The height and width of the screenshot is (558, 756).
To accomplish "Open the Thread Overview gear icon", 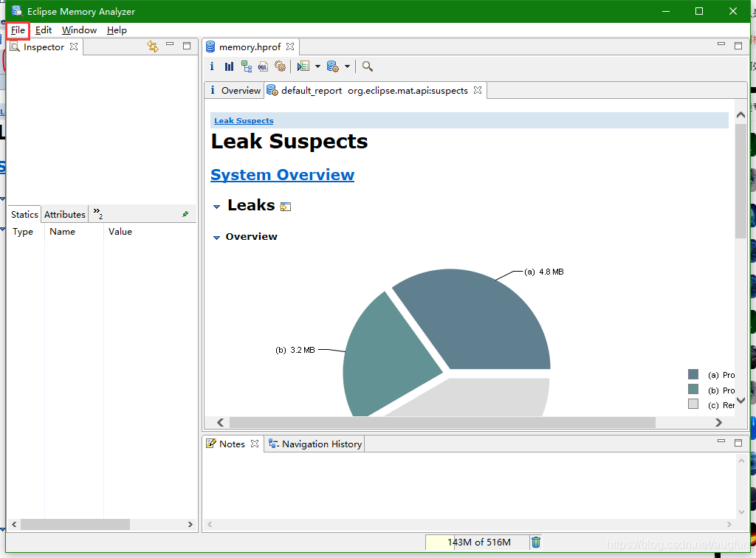I will [280, 66].
